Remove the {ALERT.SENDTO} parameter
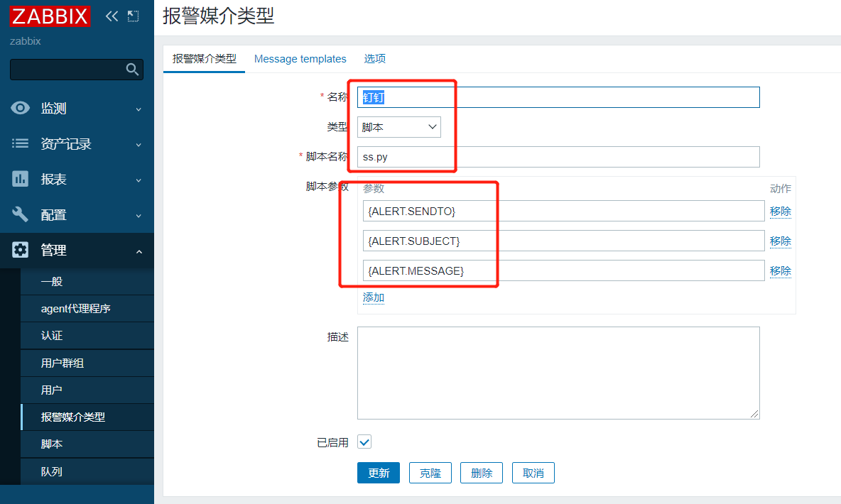This screenshot has width=841, height=504. pos(781,212)
